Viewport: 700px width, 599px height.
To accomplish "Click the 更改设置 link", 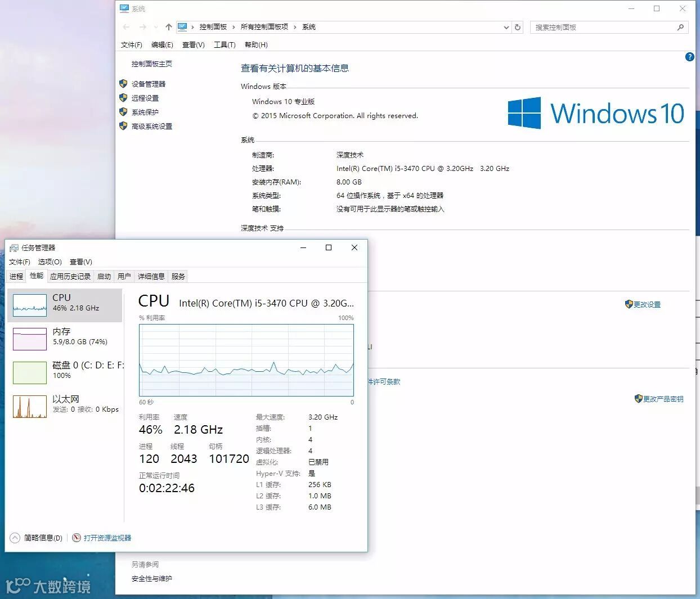I will pyautogui.click(x=647, y=304).
